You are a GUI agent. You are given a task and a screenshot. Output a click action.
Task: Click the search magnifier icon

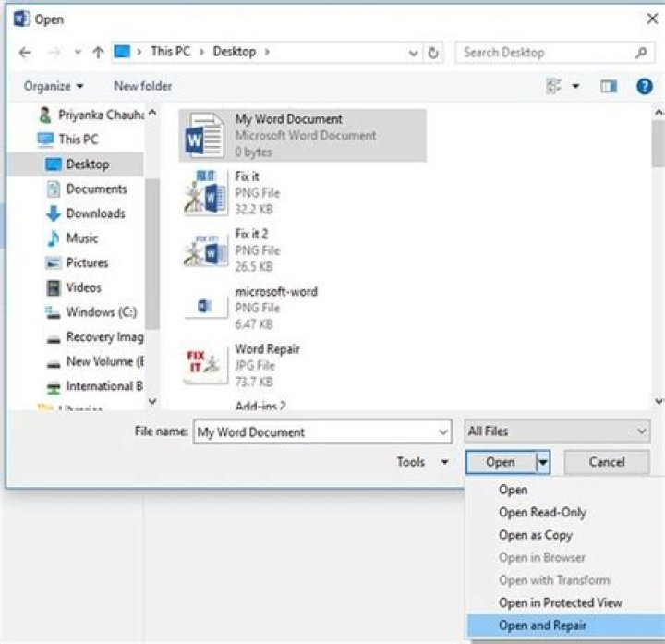point(641,53)
